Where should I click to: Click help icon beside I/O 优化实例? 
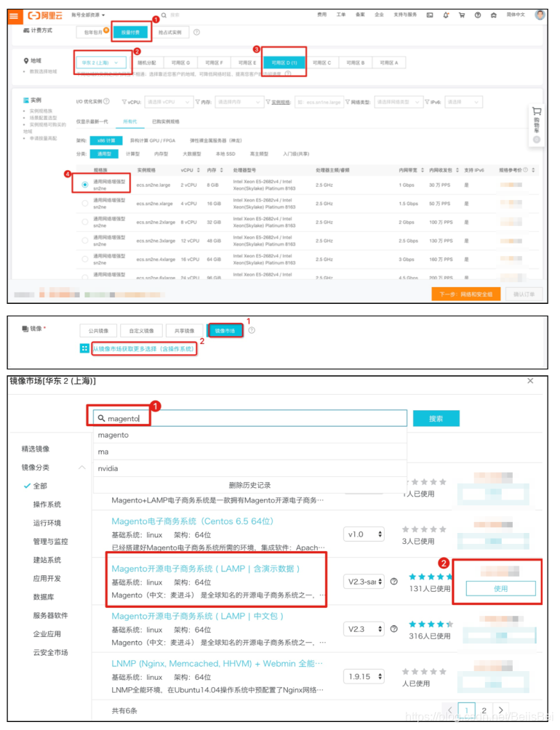pos(106,101)
